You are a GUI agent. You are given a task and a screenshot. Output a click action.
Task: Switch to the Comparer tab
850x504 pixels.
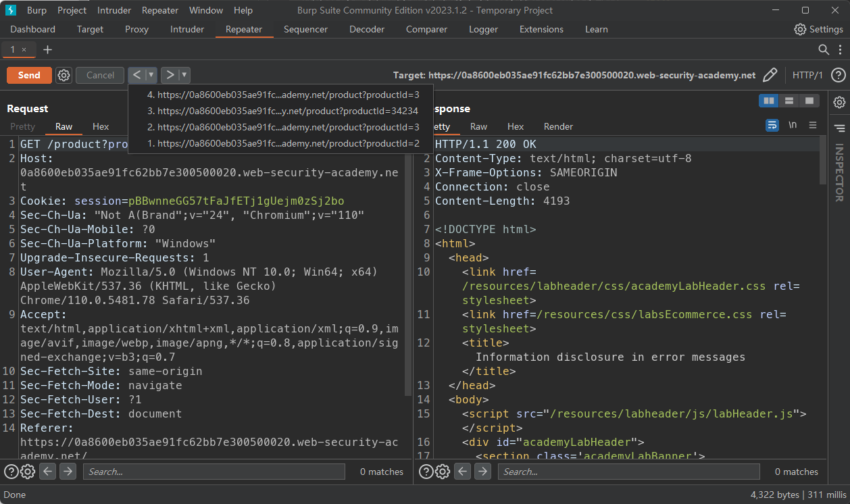(426, 30)
